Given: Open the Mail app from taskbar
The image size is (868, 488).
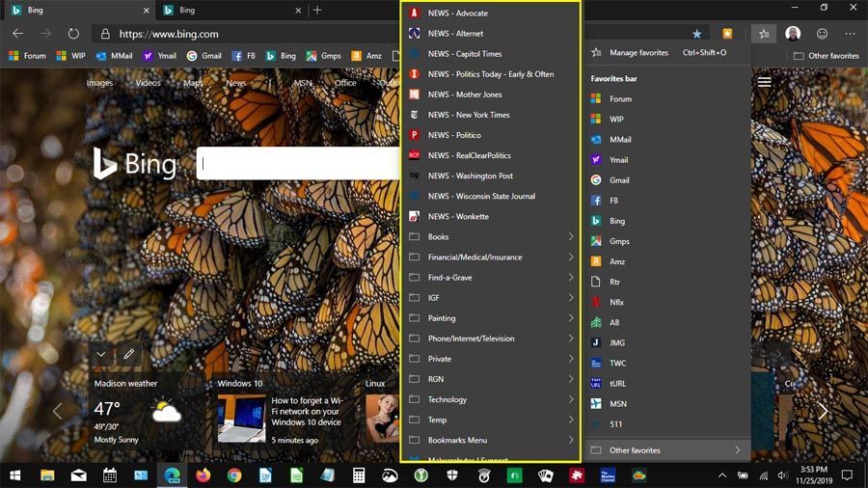Looking at the screenshot, I should pos(79,475).
